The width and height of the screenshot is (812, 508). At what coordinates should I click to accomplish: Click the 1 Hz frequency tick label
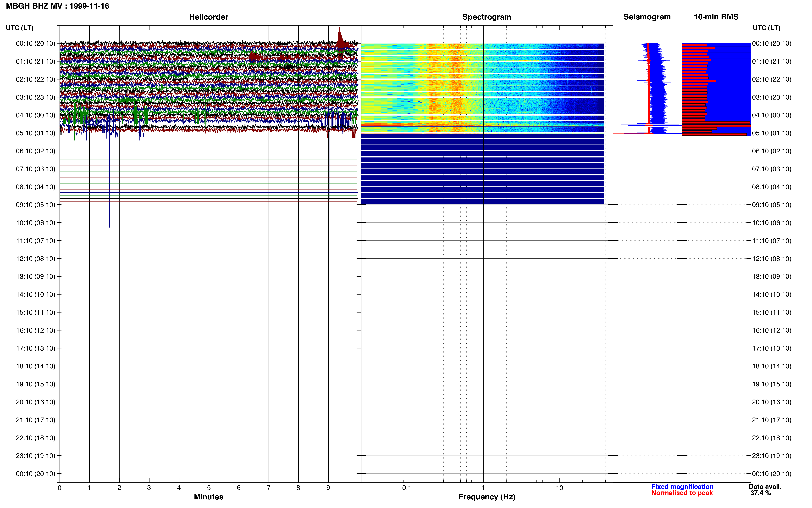483,488
